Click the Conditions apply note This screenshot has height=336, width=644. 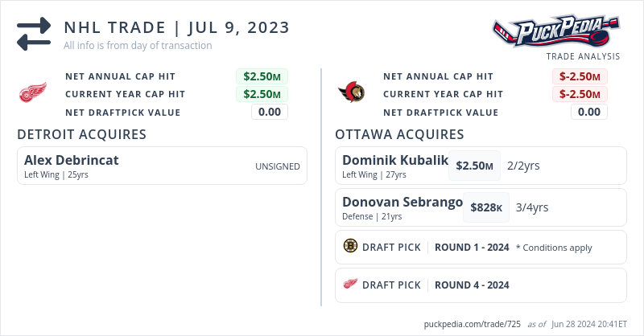[x=554, y=247]
